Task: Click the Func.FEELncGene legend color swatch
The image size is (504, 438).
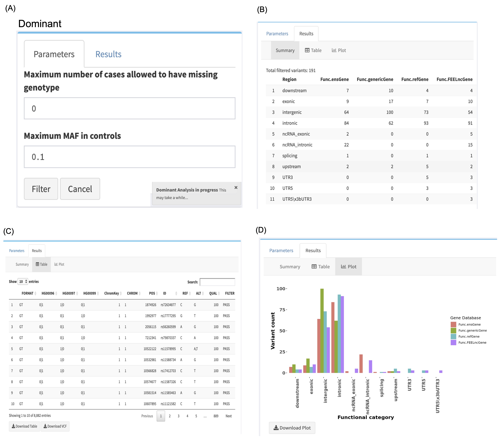Action: point(453,342)
